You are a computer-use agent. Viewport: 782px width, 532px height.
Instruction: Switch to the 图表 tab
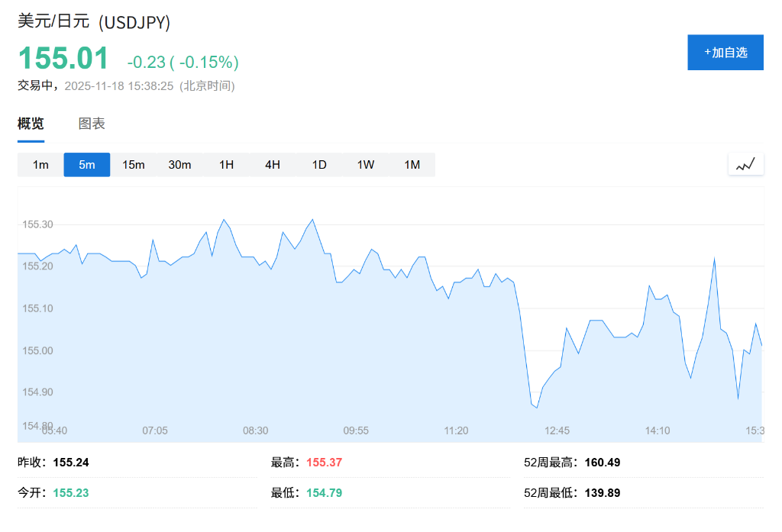coord(91,123)
